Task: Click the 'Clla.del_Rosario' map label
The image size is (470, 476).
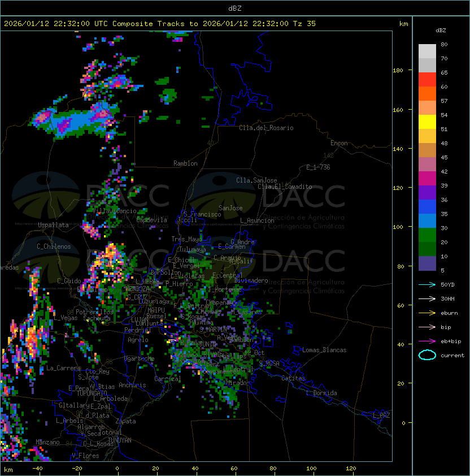Action: tap(266, 128)
